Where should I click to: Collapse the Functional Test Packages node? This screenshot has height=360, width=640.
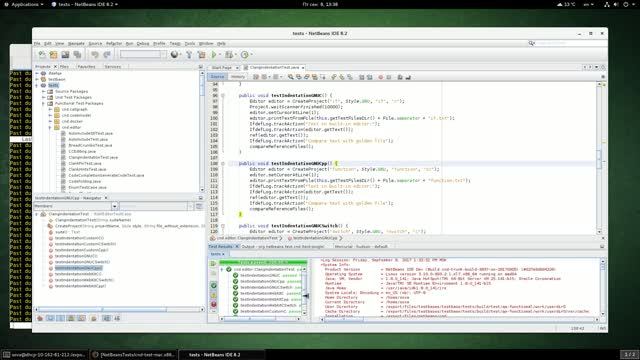pos(44,103)
